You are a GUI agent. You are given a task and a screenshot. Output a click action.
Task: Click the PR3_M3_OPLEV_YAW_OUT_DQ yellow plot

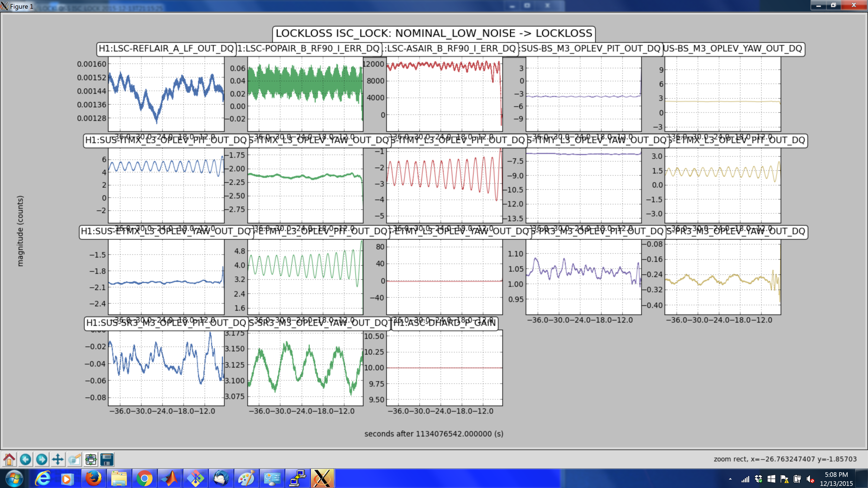tap(723, 277)
